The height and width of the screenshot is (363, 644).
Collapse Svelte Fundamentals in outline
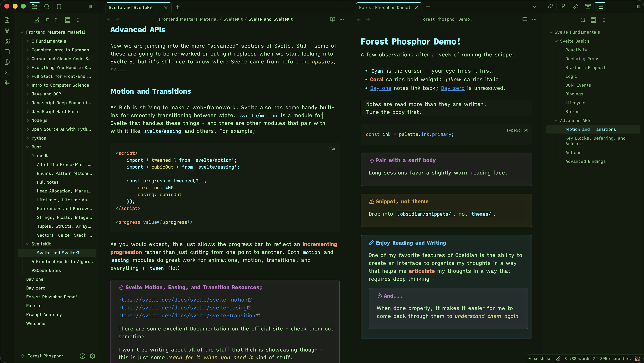[551, 32]
